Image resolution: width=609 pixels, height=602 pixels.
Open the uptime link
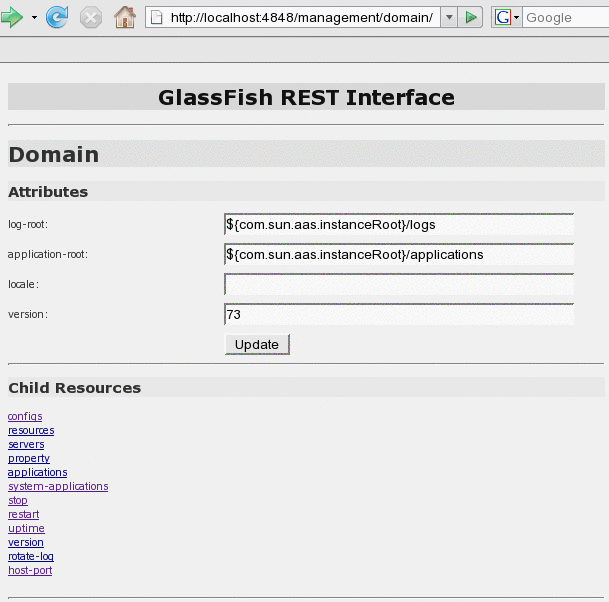click(26, 528)
